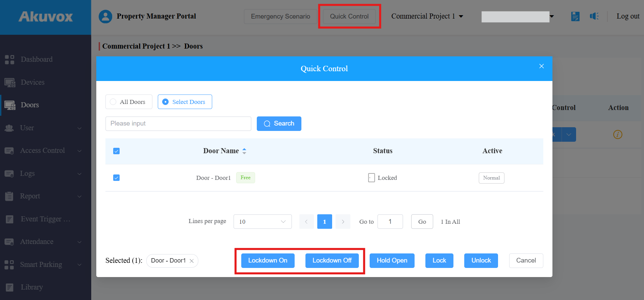Screen dimensions: 644x300
Task: Click the Access Control sidebar icon
Action: [9, 151]
